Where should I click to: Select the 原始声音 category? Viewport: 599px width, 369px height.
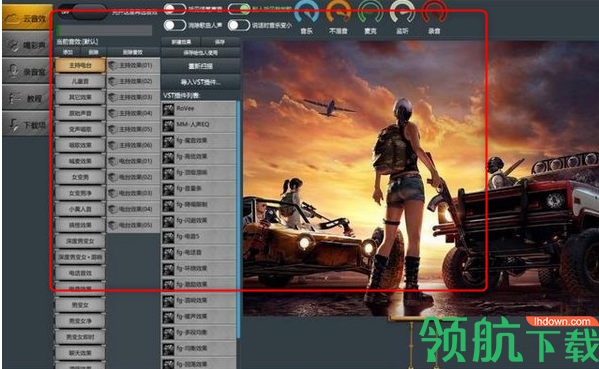click(x=80, y=113)
